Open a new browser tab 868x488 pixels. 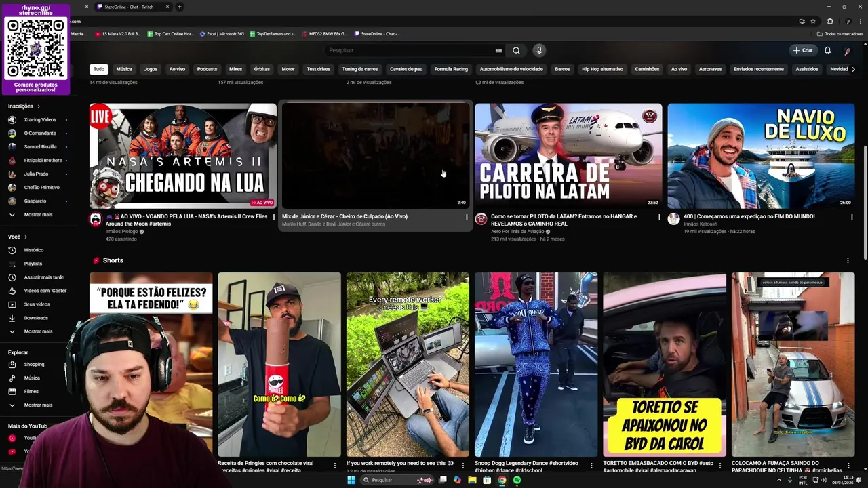[179, 7]
